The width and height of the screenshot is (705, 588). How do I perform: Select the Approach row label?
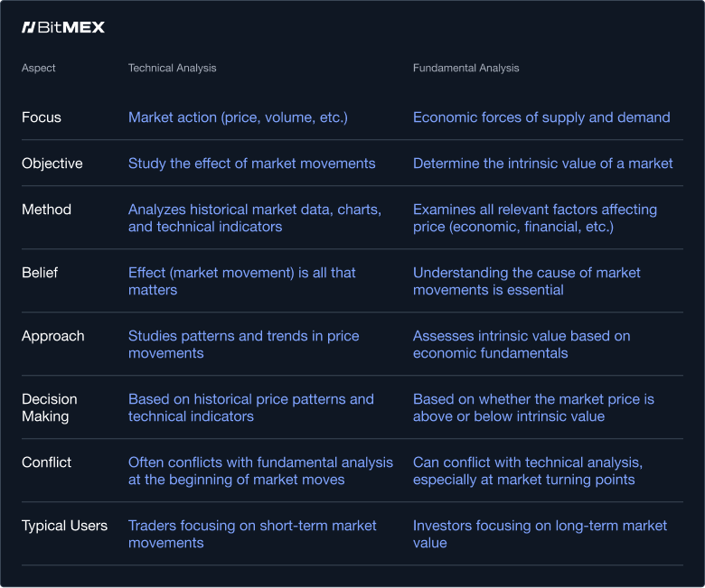[53, 336]
